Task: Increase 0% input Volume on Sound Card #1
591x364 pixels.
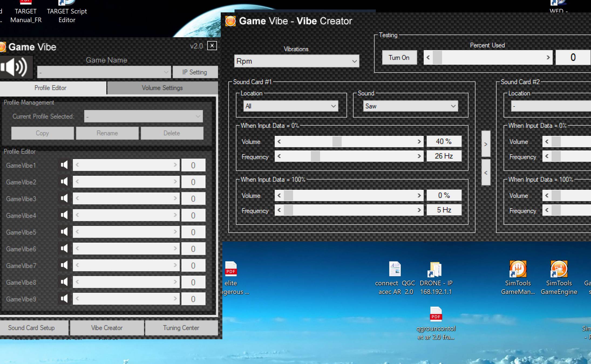Action: [x=419, y=142]
